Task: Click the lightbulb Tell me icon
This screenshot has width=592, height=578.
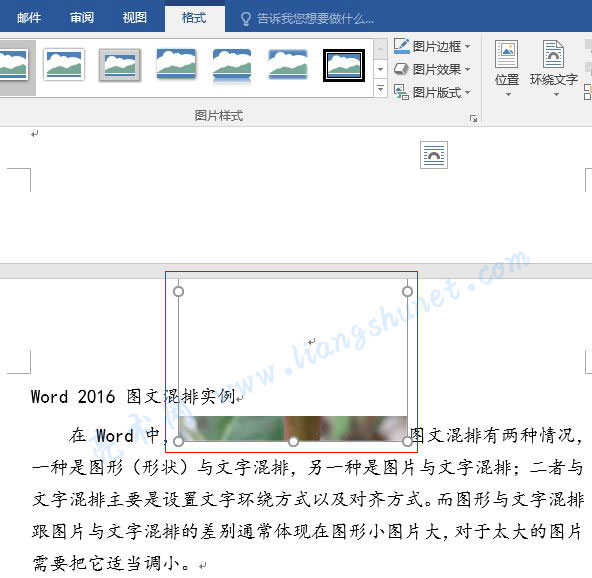Action: pos(246,18)
